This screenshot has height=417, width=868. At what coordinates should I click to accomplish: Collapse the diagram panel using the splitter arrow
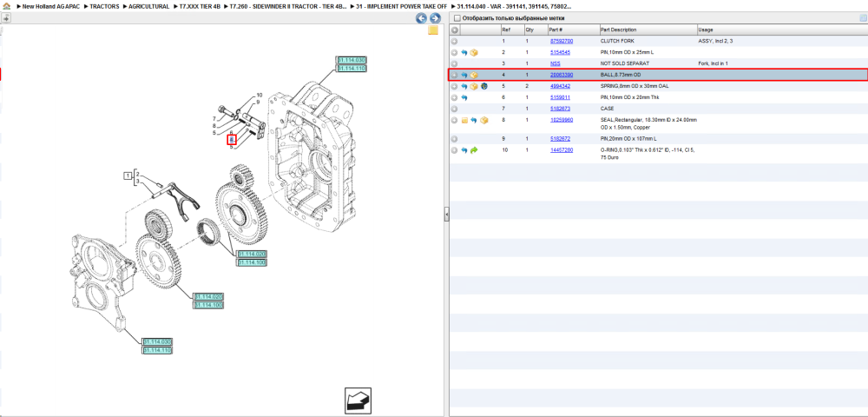pos(446,215)
